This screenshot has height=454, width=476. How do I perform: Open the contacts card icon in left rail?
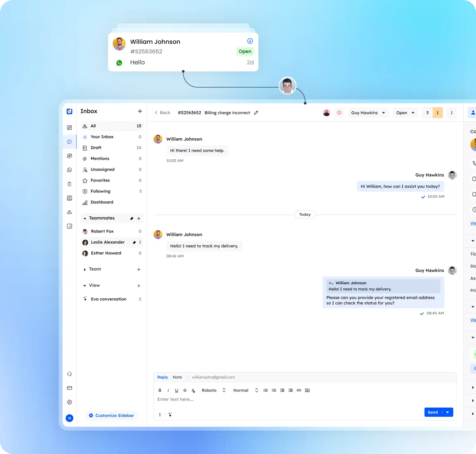[69, 198]
